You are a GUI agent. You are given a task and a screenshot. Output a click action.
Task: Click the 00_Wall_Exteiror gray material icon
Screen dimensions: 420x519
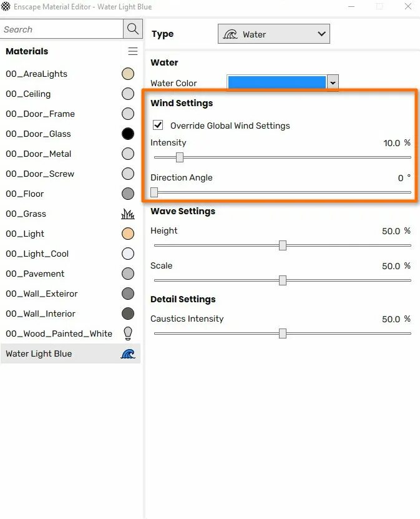point(128,294)
